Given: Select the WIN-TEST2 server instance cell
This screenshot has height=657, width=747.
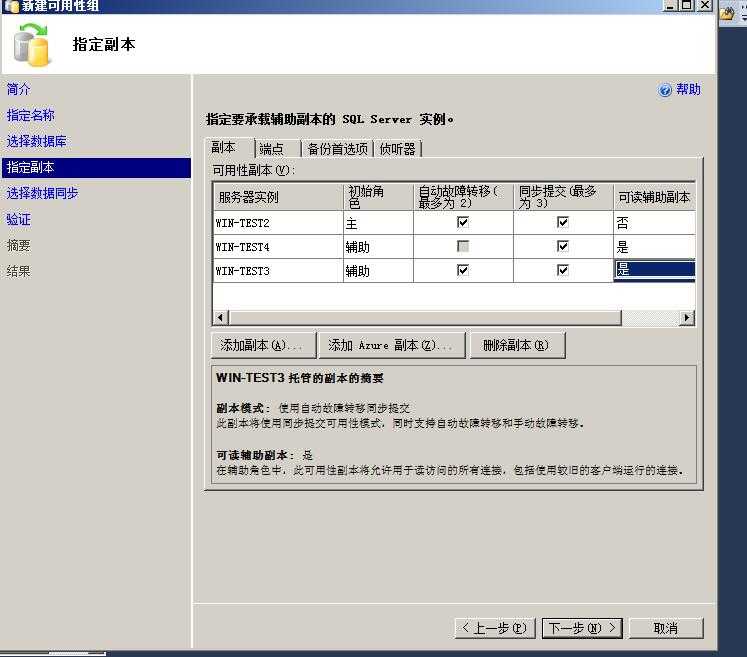Looking at the screenshot, I should [x=278, y=222].
